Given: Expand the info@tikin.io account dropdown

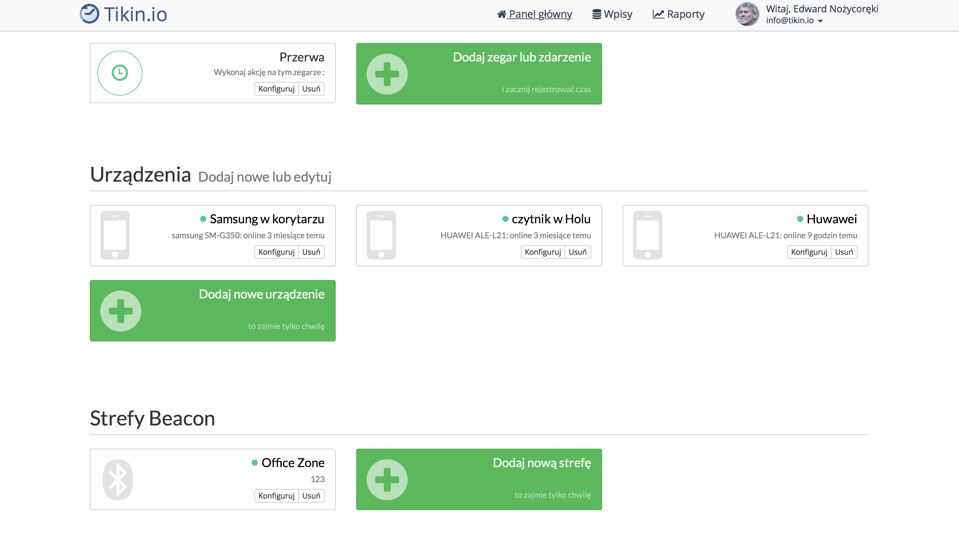Looking at the screenshot, I should pos(794,20).
